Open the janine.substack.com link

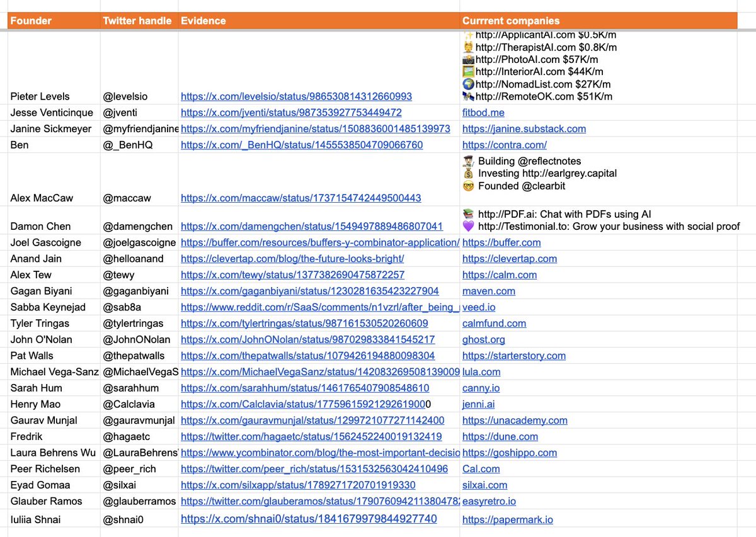[524, 128]
